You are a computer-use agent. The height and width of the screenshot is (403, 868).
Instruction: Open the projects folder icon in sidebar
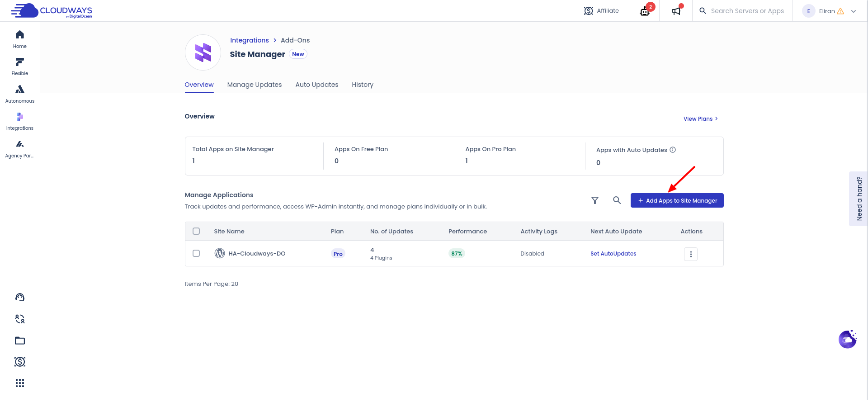pyautogui.click(x=20, y=341)
